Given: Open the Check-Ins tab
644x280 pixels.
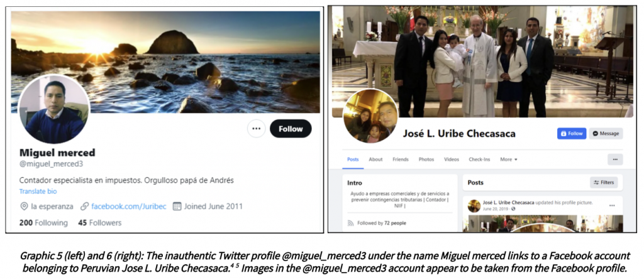Looking at the screenshot, I should [x=479, y=159].
